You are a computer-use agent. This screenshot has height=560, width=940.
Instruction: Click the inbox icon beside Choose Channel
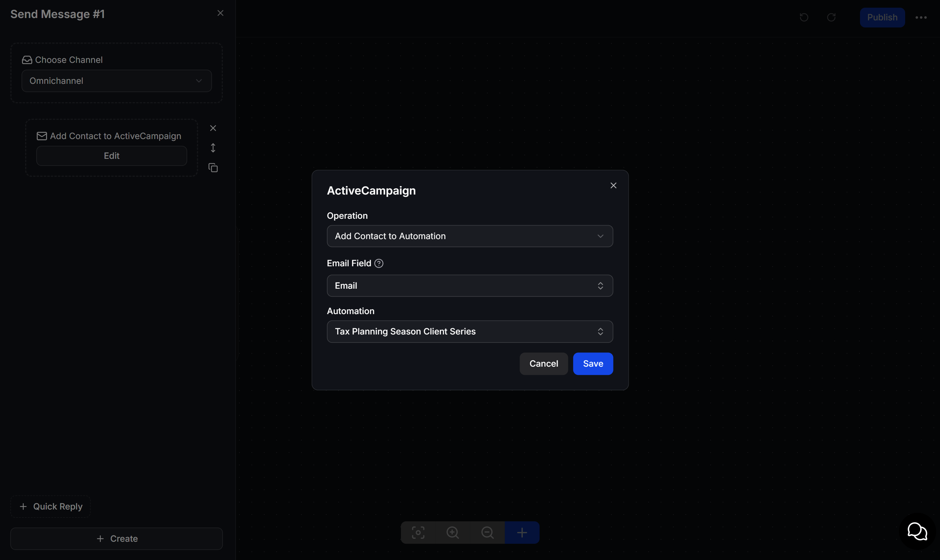click(x=27, y=60)
